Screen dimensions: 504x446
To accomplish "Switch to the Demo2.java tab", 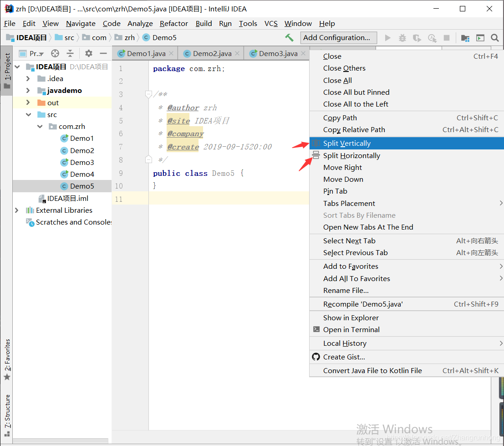I will pos(212,53).
